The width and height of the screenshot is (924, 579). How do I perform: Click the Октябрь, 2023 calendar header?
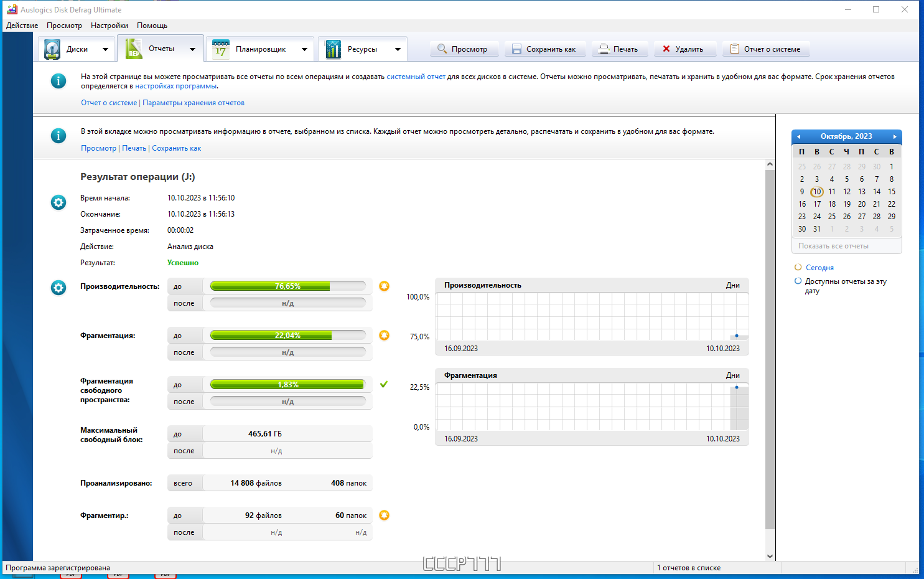(x=846, y=136)
